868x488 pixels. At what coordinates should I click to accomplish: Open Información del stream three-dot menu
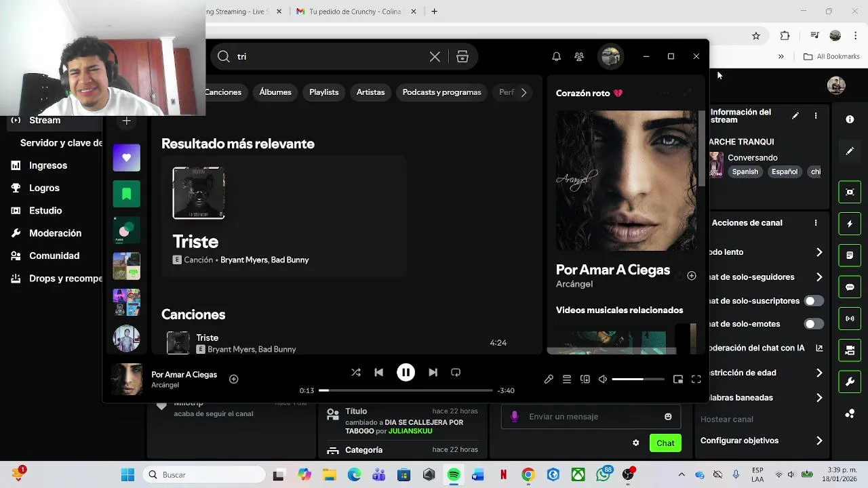[x=816, y=116]
